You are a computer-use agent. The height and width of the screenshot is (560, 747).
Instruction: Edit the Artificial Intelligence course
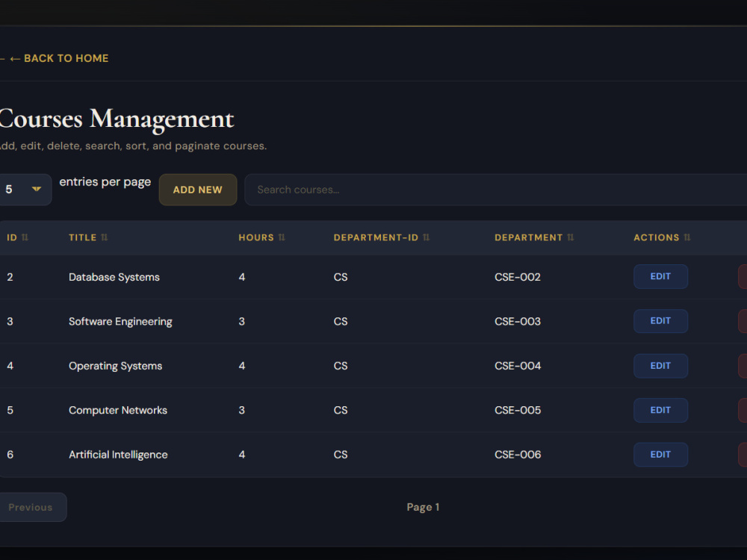(x=660, y=455)
